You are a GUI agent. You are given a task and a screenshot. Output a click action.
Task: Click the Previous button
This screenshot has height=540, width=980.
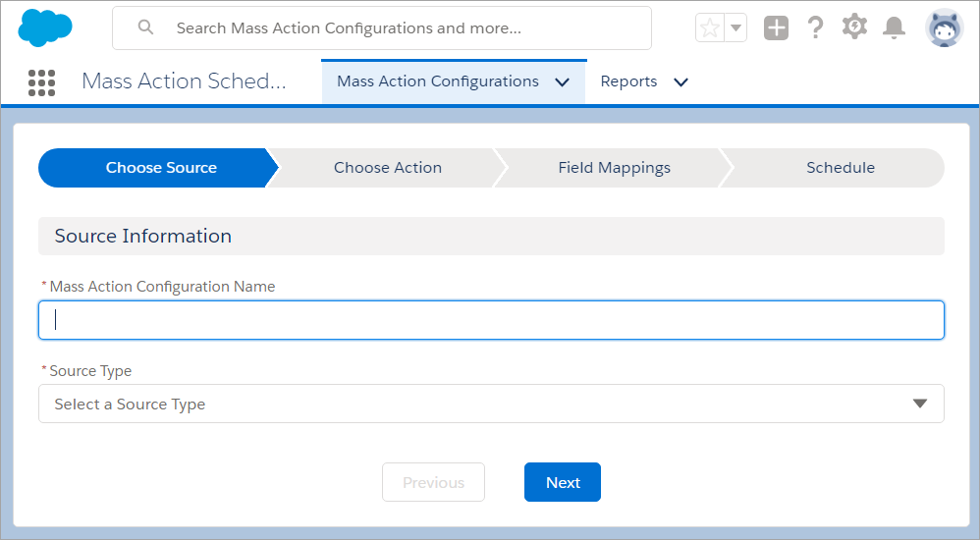tap(434, 482)
